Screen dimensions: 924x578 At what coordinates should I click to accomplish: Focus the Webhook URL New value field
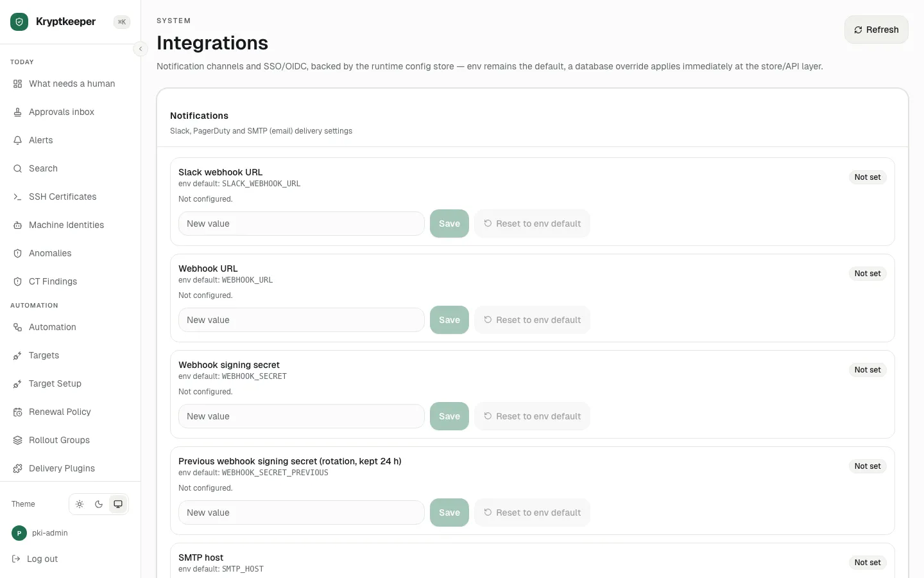(302, 320)
